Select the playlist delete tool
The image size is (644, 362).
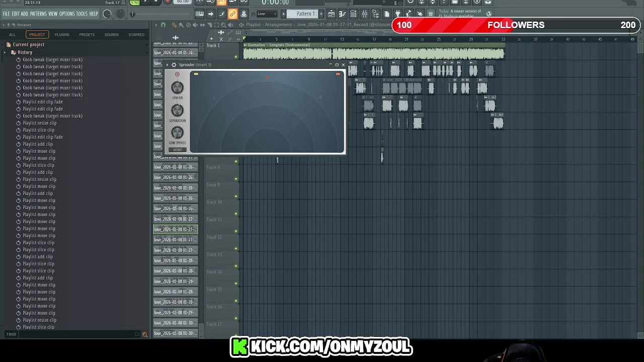point(188,25)
